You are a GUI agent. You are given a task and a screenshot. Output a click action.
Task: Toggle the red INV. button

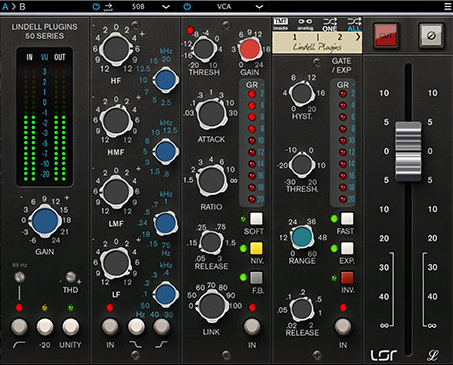[347, 278]
